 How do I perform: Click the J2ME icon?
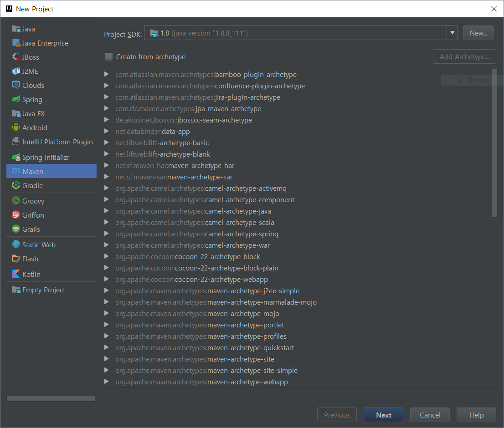[16, 71]
